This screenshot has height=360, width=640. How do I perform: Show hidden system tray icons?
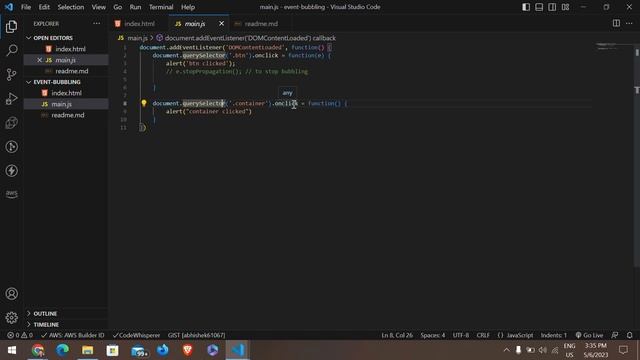pyautogui.click(x=507, y=350)
